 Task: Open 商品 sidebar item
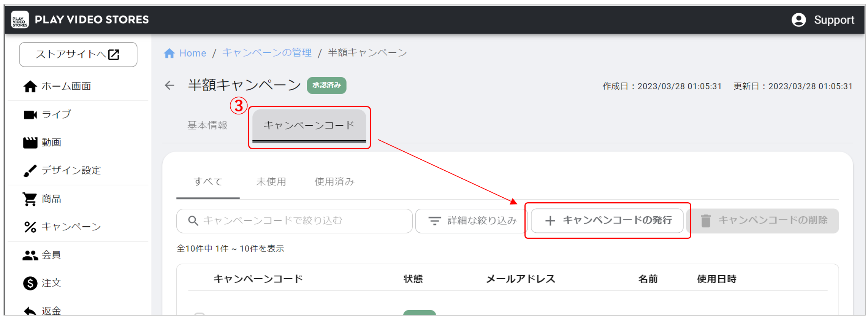51,198
